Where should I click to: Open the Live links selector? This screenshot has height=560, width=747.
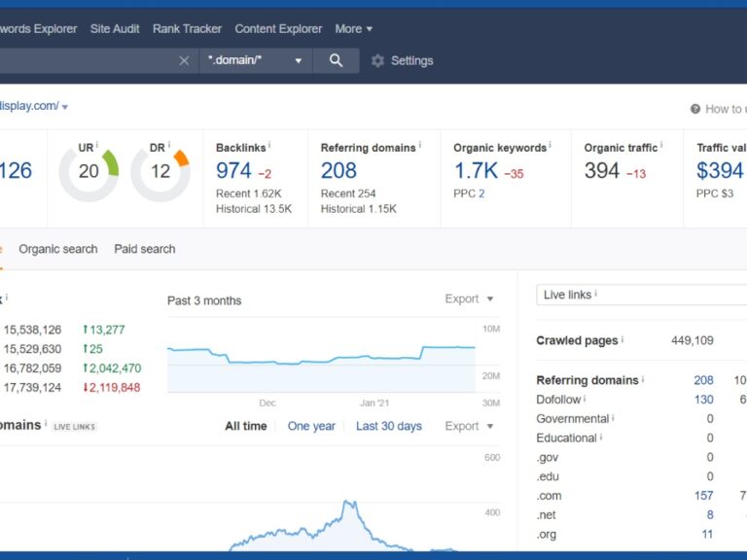pos(641,295)
